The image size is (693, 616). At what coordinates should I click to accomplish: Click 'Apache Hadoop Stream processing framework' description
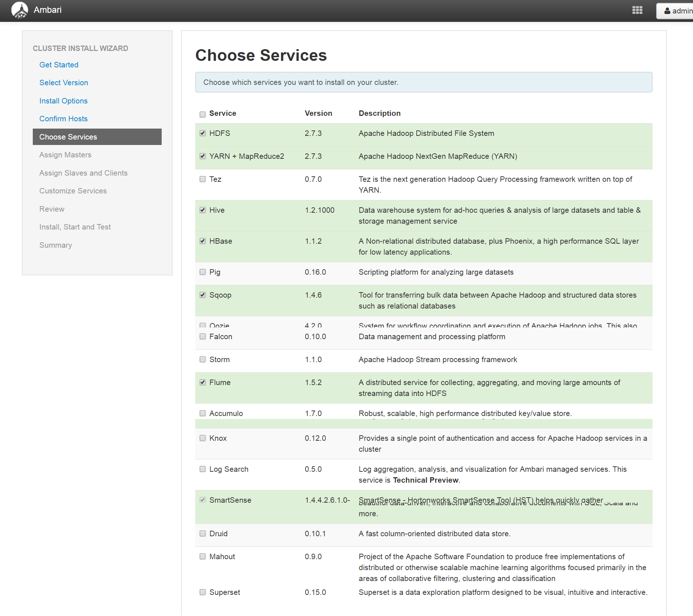(438, 360)
